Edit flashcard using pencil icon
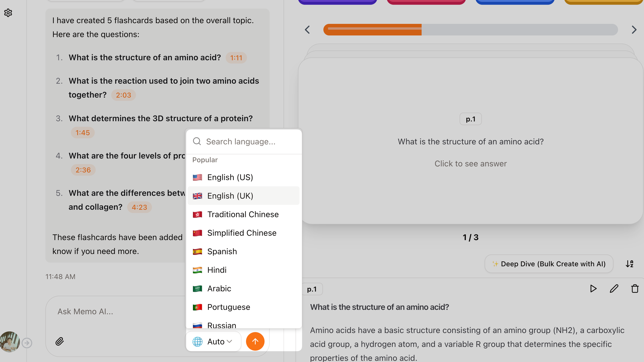The height and width of the screenshot is (362, 644). (x=614, y=289)
